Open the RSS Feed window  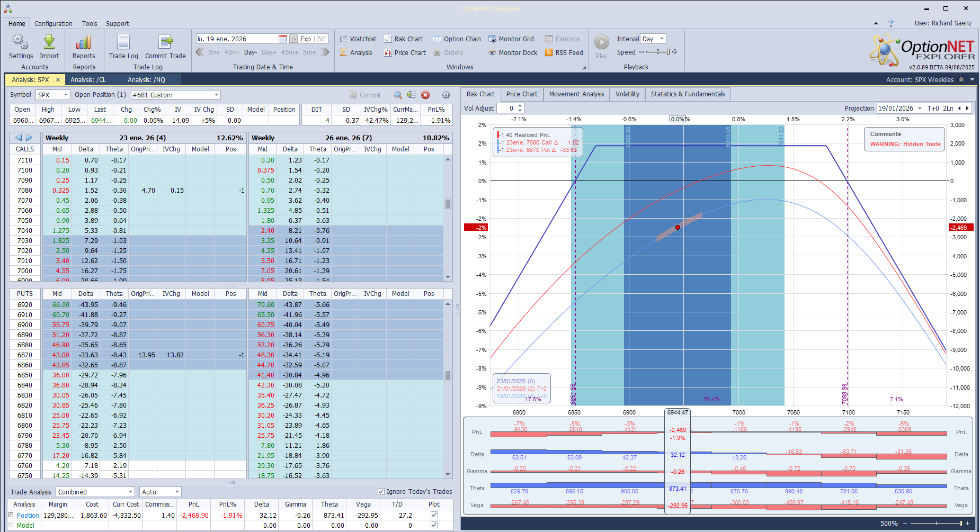pos(564,52)
